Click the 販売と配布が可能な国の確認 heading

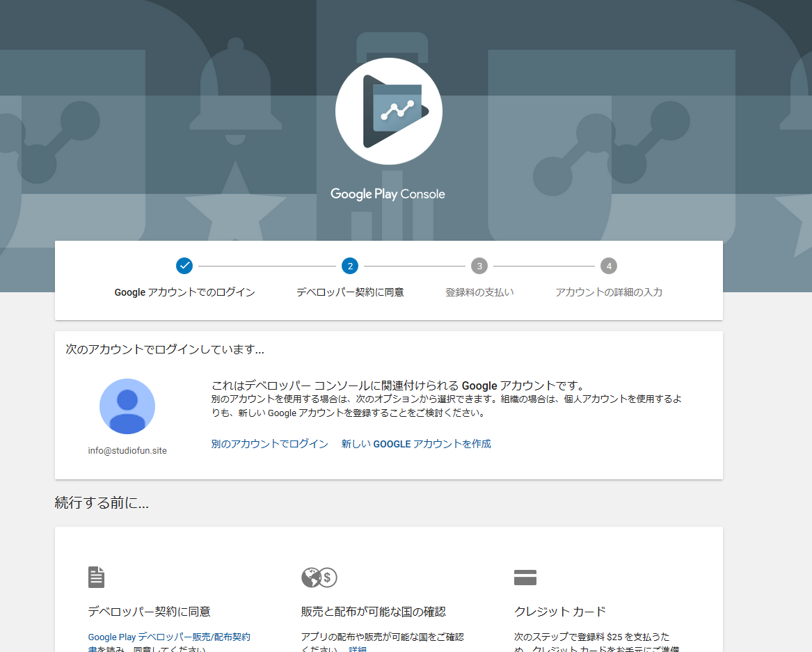(x=374, y=612)
